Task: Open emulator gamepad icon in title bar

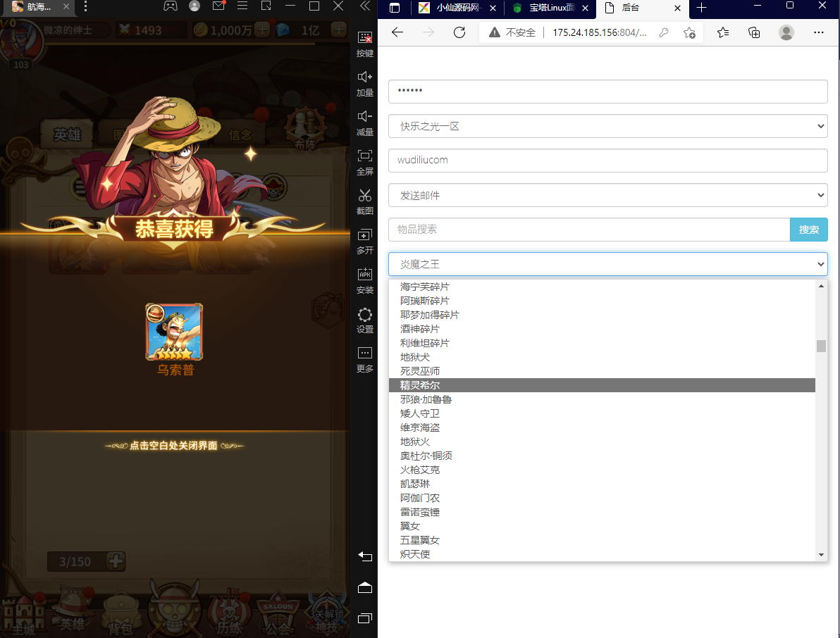Action: tap(171, 6)
